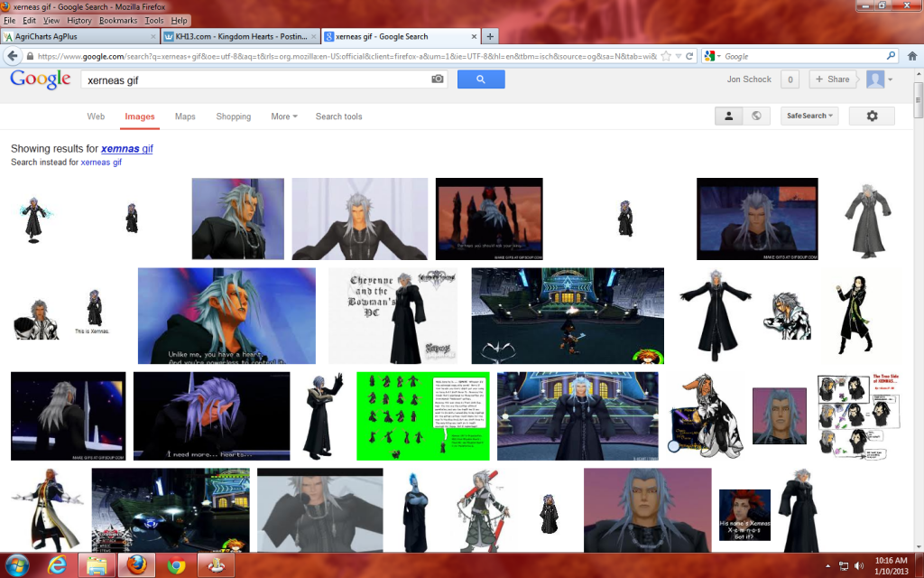The height and width of the screenshot is (578, 924).
Task: Click the profile avatar picture
Action: (875, 79)
